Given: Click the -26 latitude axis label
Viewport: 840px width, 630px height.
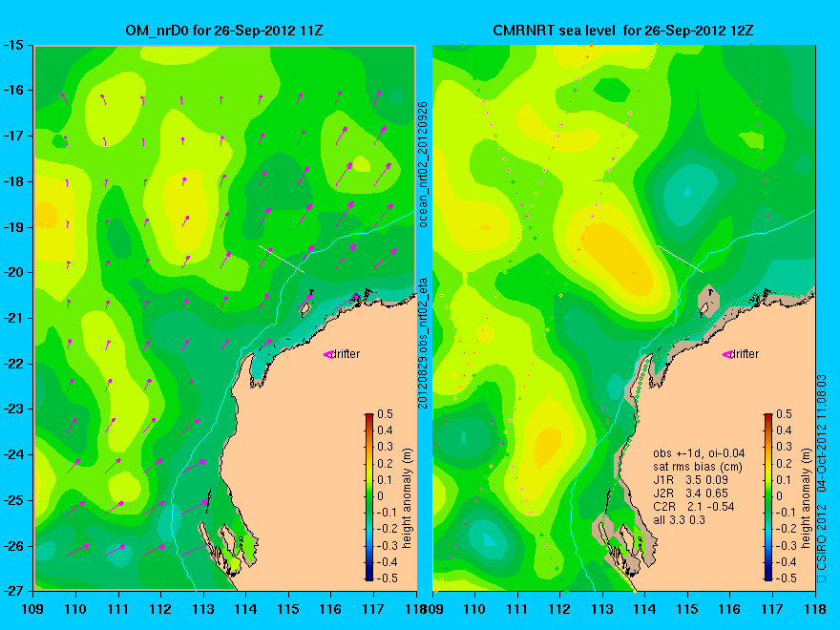Looking at the screenshot, I should tap(12, 546).
